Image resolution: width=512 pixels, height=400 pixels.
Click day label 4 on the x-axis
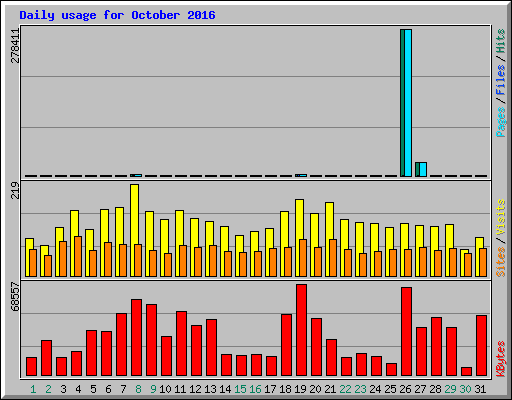[78, 389]
